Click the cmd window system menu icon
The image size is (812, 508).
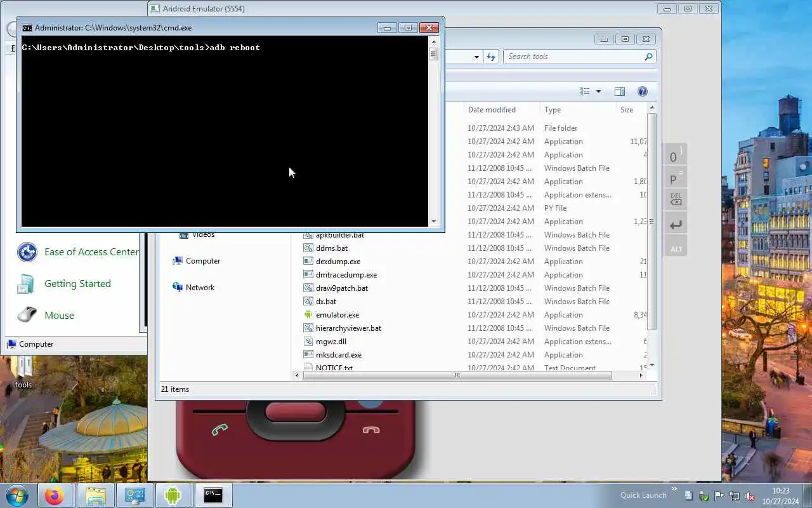pyautogui.click(x=27, y=27)
